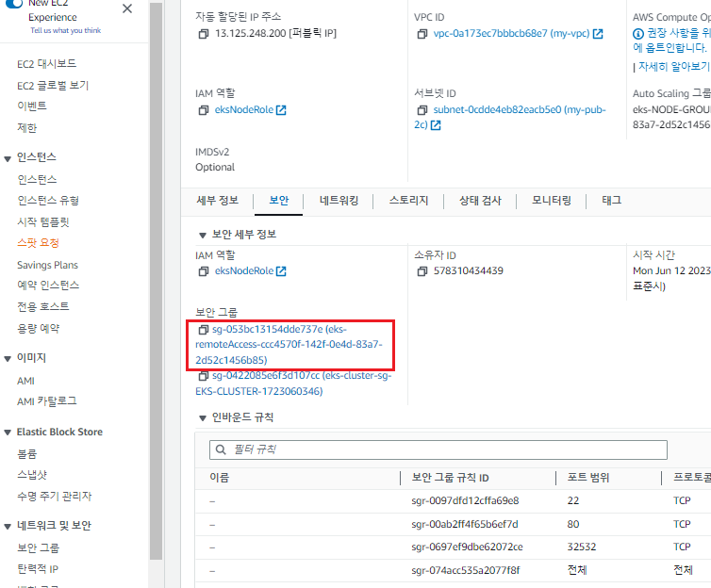Image resolution: width=711 pixels, height=588 pixels.
Task: Open EC2 대시보드 in sidebar
Action: [x=47, y=64]
